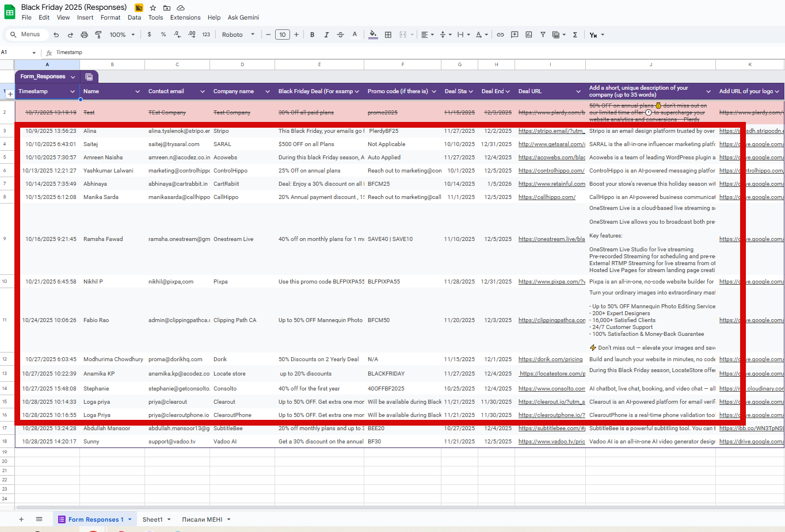The width and height of the screenshot is (785, 532).
Task: Switch to the Sheet1 tab
Action: (x=153, y=519)
